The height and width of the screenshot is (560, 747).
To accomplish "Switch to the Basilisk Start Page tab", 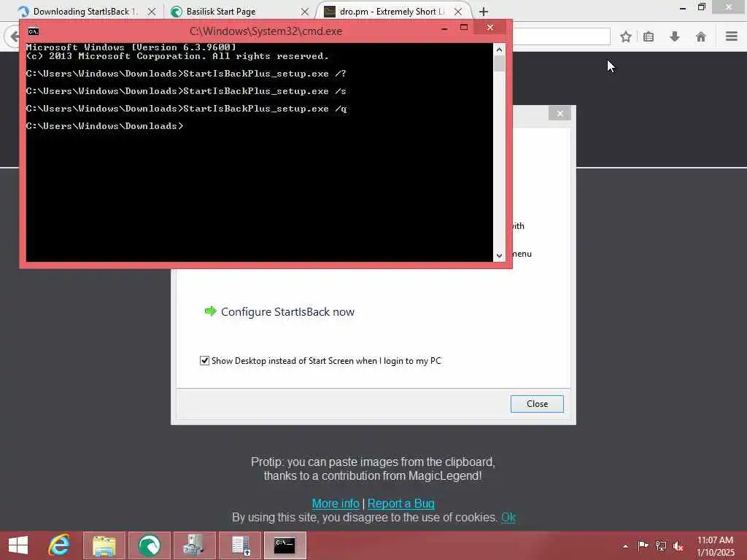I will tap(239, 12).
